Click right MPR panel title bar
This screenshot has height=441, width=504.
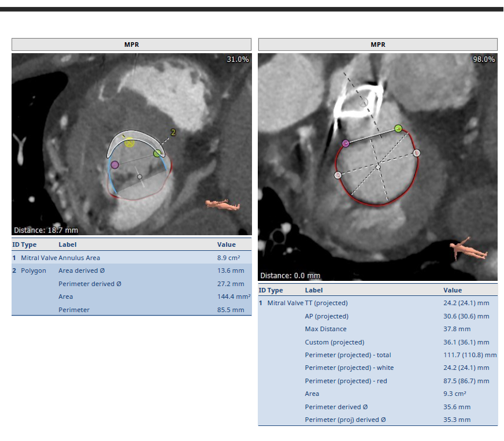click(377, 45)
